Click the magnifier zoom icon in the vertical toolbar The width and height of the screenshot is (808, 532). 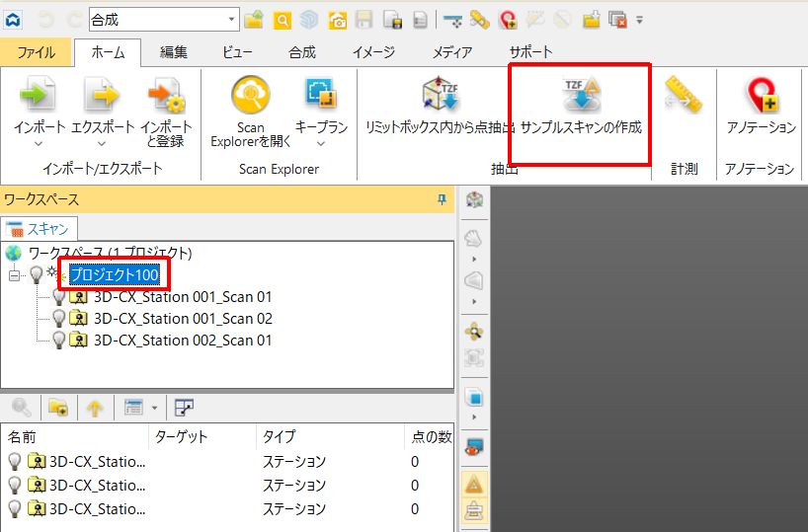point(474,333)
